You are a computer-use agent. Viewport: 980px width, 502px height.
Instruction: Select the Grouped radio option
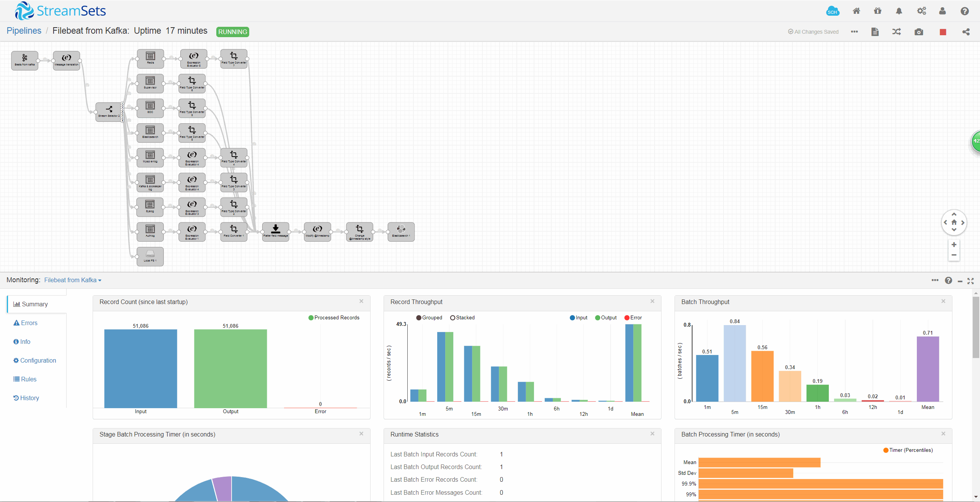[419, 317]
